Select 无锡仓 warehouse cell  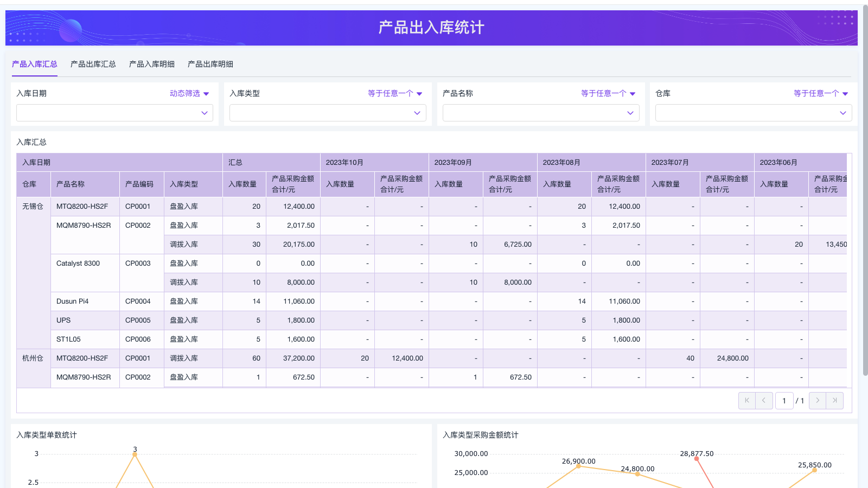(x=33, y=273)
